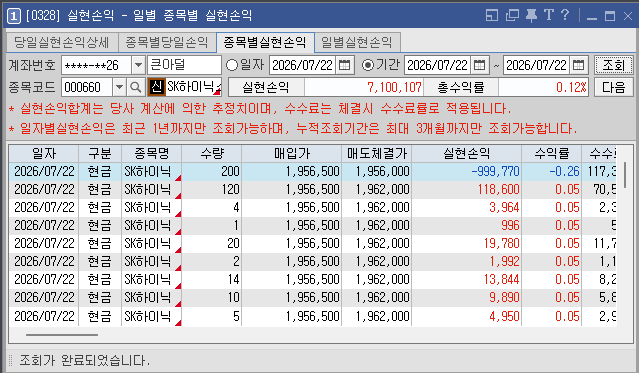Screen dimensions: 639x373
Task: Click the window layout icon in title bar
Action: point(492,15)
